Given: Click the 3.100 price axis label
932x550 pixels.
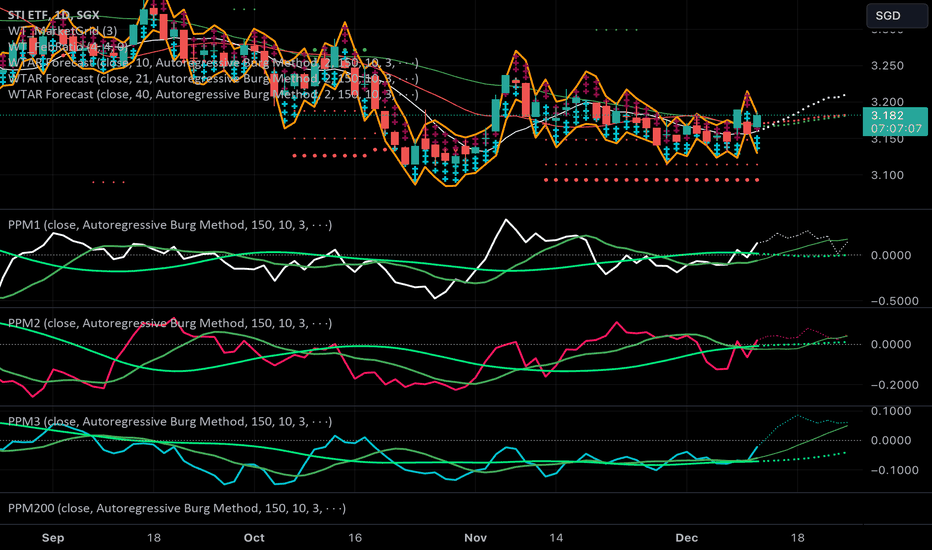Looking at the screenshot, I should pos(887,175).
